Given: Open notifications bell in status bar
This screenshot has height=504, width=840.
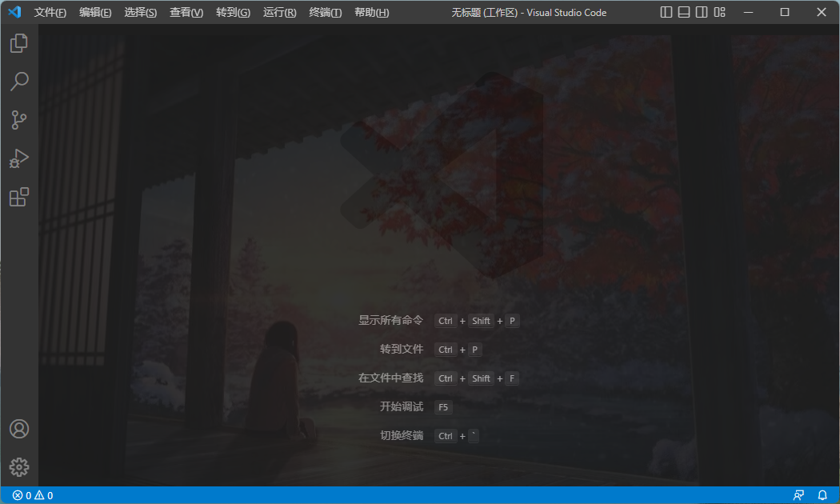Looking at the screenshot, I should click(x=822, y=495).
